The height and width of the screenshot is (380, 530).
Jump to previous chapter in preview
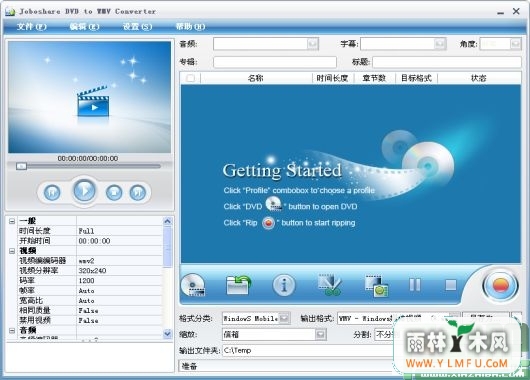[52, 193]
